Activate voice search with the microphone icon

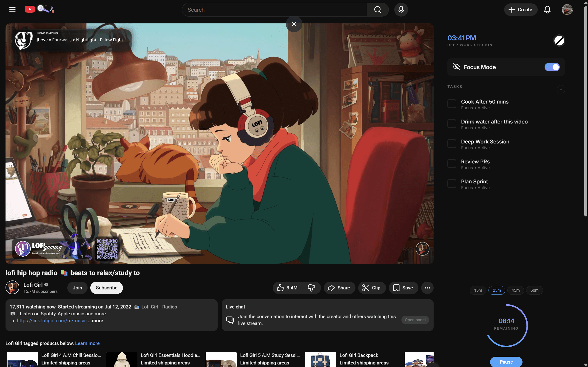click(401, 9)
